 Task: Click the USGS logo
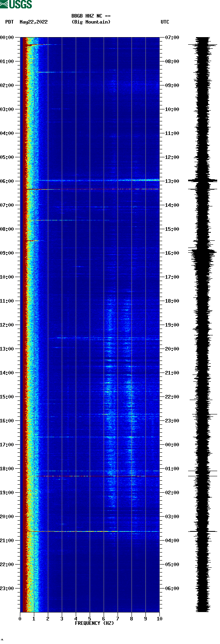click(16, 4)
